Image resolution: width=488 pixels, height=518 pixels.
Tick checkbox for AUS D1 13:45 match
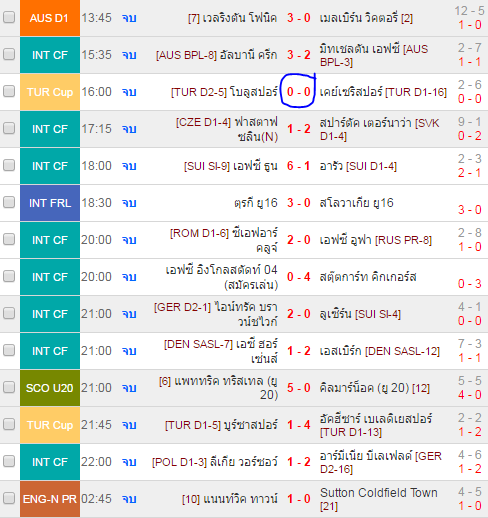pos(9,17)
